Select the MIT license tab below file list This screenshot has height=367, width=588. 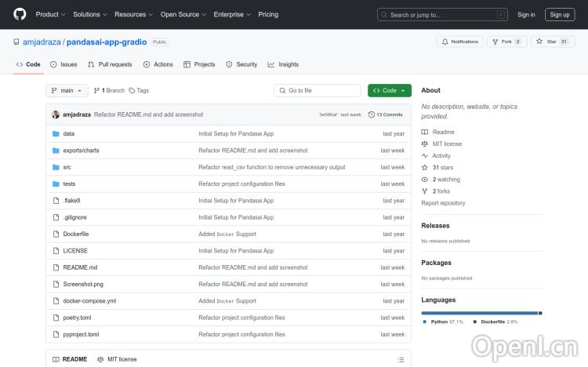tap(117, 359)
